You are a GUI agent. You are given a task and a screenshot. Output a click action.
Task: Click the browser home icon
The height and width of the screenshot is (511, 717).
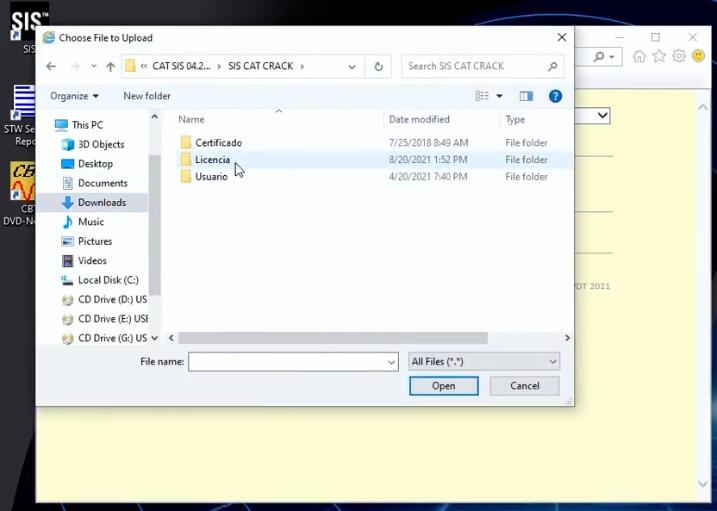coord(639,56)
